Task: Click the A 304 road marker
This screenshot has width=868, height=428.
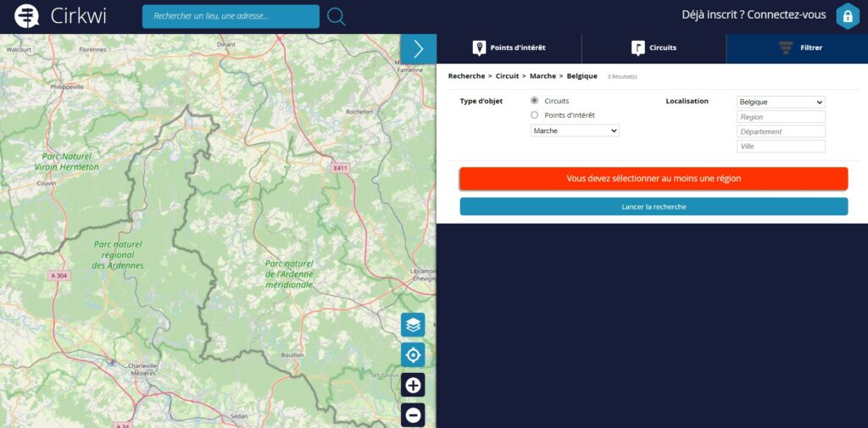Action: coord(60,275)
